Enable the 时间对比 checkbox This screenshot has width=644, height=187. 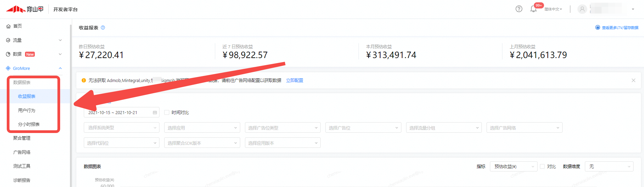coord(167,113)
